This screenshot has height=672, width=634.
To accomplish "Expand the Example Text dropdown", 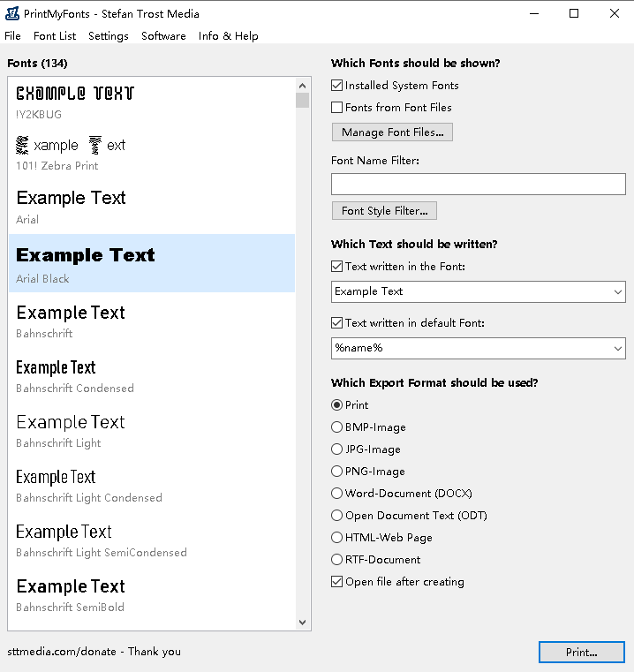I will coord(616,291).
